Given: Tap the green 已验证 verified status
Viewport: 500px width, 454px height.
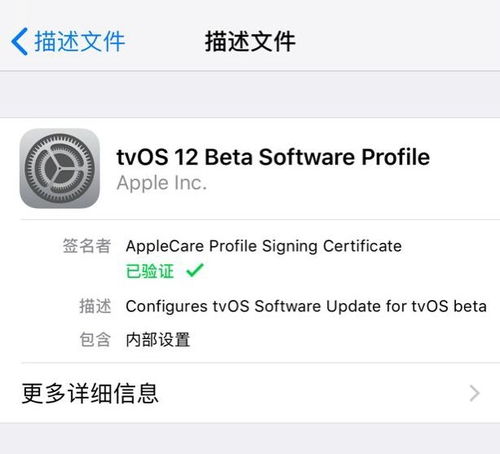Looking at the screenshot, I should click(150, 271).
